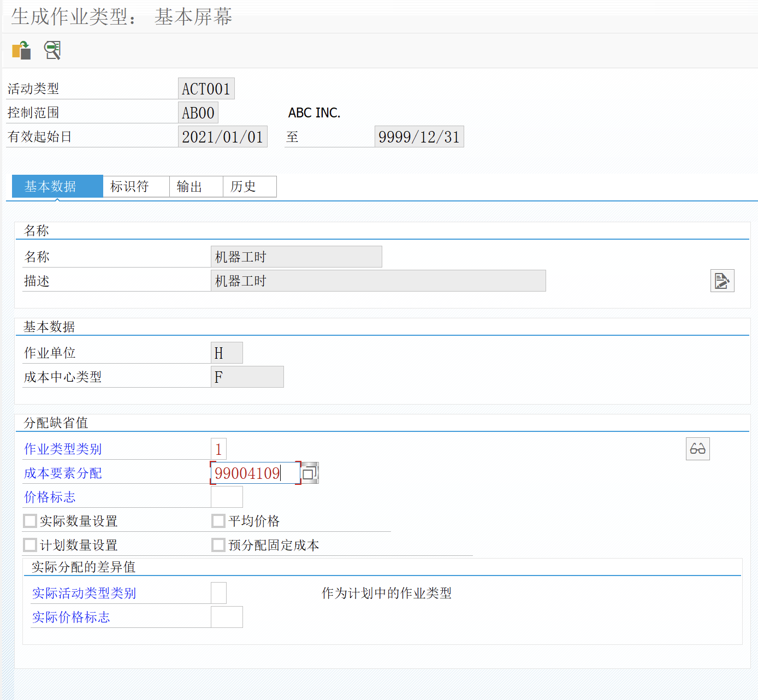Click the 实际价格标志 label
The width and height of the screenshot is (758, 700).
71,617
